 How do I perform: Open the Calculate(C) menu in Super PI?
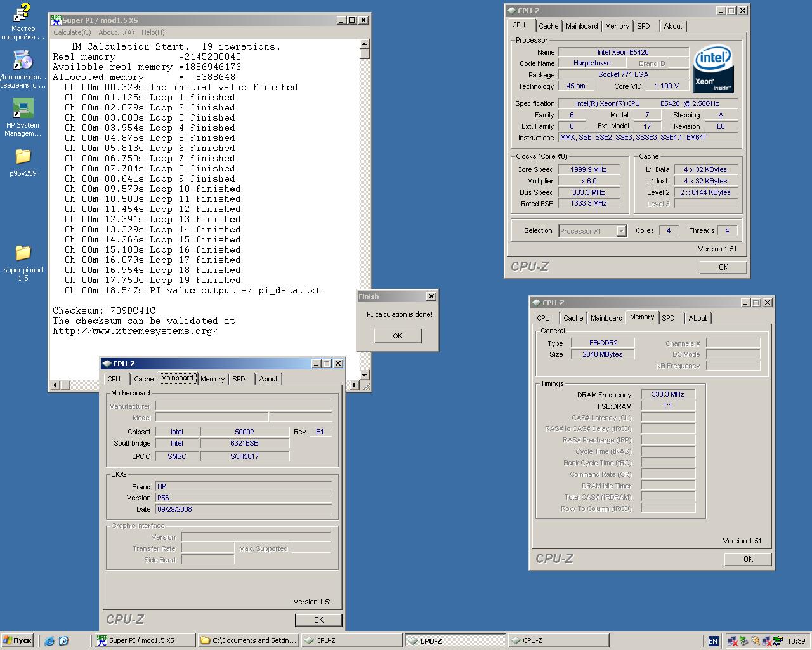pyautogui.click(x=72, y=32)
